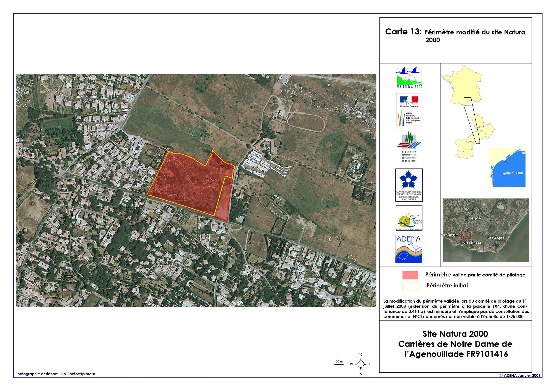Click the 'l'Agenouillade FR9101416' text

coord(456,354)
